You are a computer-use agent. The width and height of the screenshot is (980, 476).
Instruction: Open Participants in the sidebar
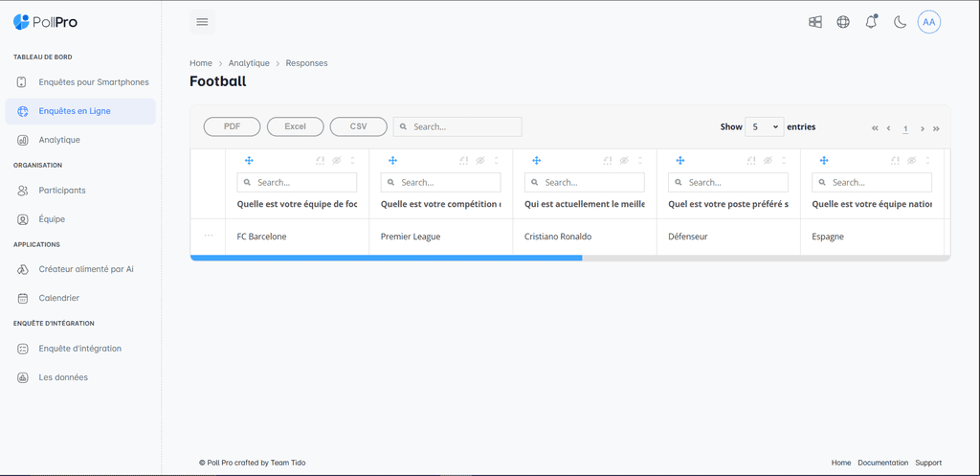coord(62,191)
